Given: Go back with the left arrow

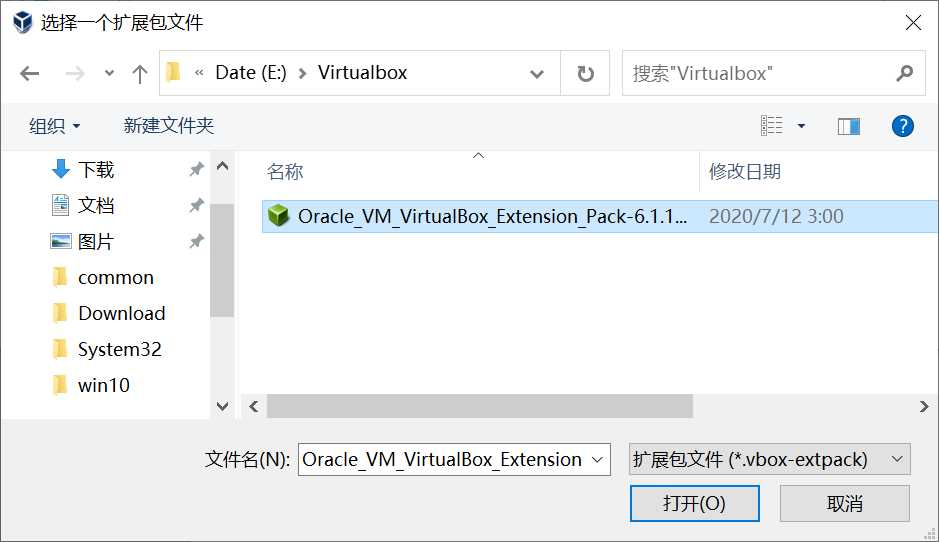Looking at the screenshot, I should (29, 74).
